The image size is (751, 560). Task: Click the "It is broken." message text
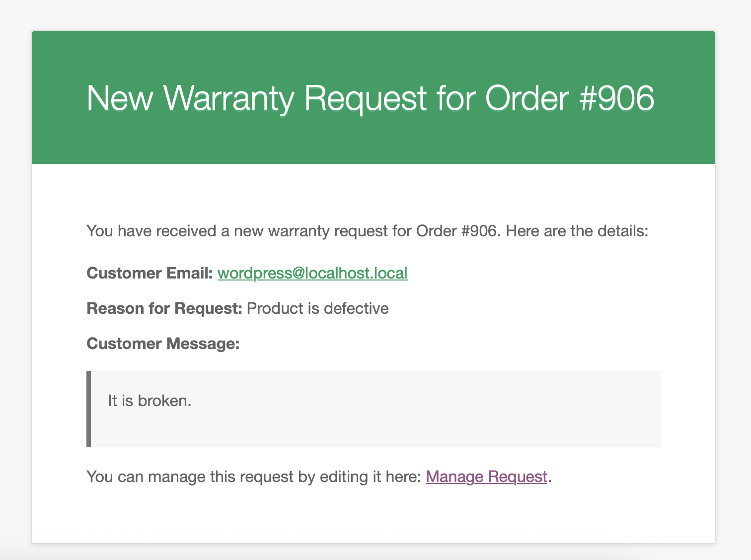(x=150, y=401)
